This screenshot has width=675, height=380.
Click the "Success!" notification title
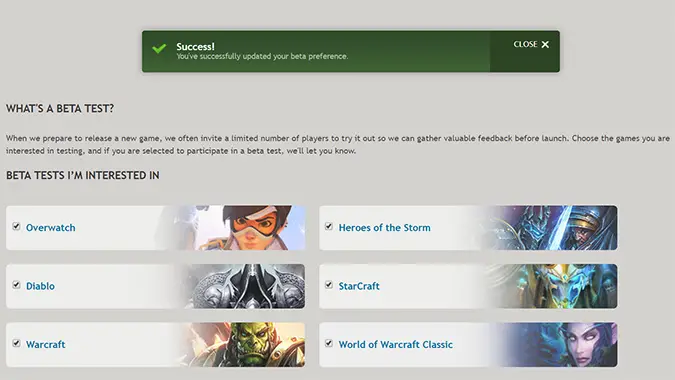click(195, 46)
